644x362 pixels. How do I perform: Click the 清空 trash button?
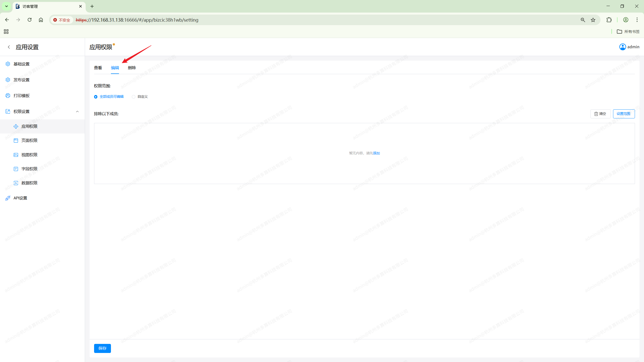(600, 114)
